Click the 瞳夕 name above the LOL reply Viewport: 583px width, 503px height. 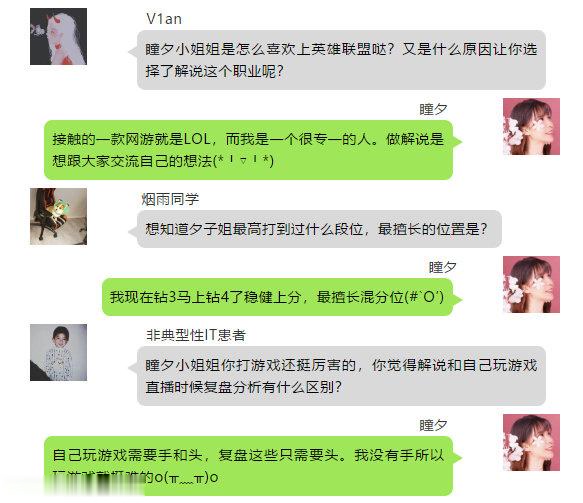433,109
